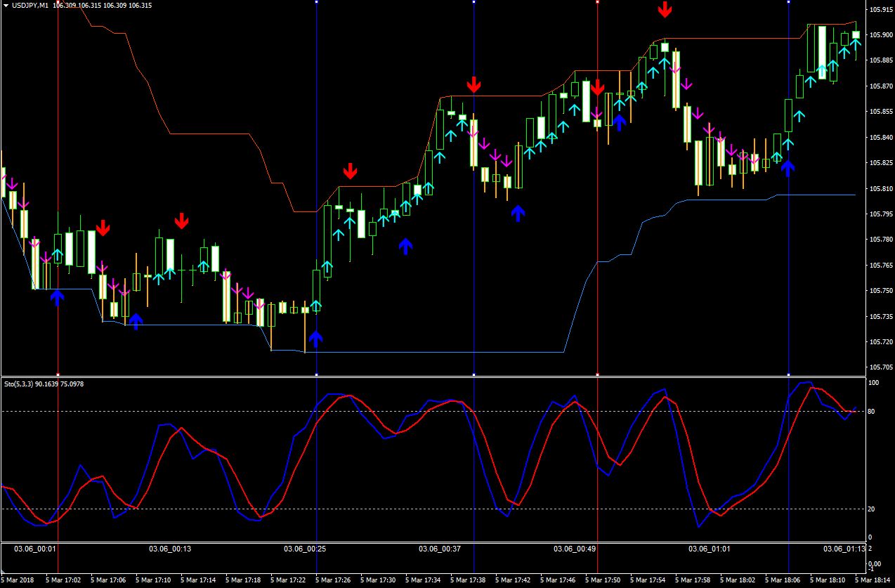
Task: Click the 105.720 price label
Action: (x=881, y=342)
